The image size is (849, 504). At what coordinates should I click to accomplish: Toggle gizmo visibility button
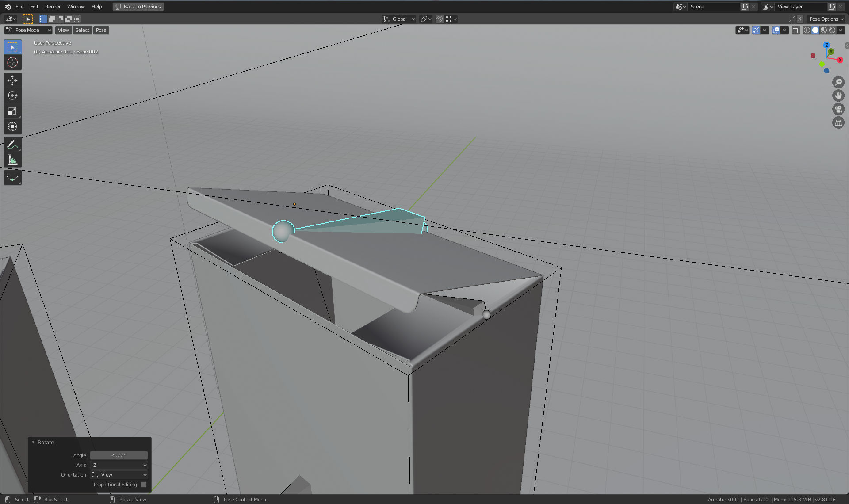tap(756, 30)
